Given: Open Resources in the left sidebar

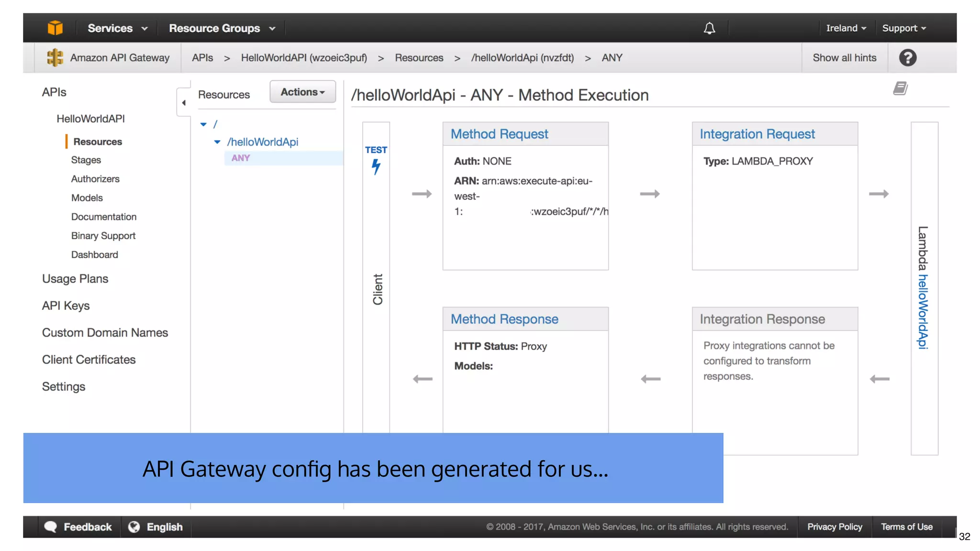Looking at the screenshot, I should click(98, 142).
